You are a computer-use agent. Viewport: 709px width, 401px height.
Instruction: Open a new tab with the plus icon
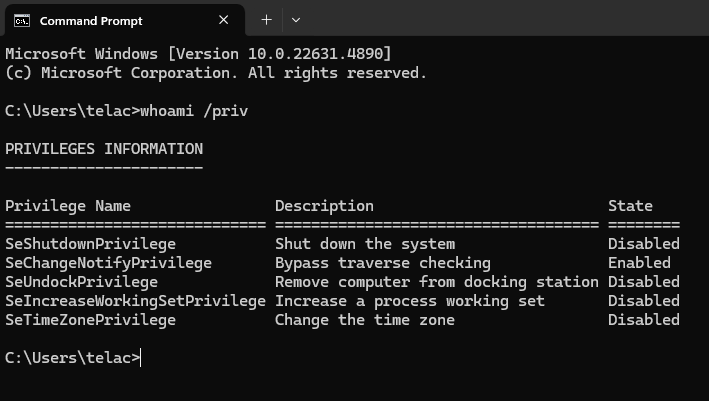pos(266,20)
